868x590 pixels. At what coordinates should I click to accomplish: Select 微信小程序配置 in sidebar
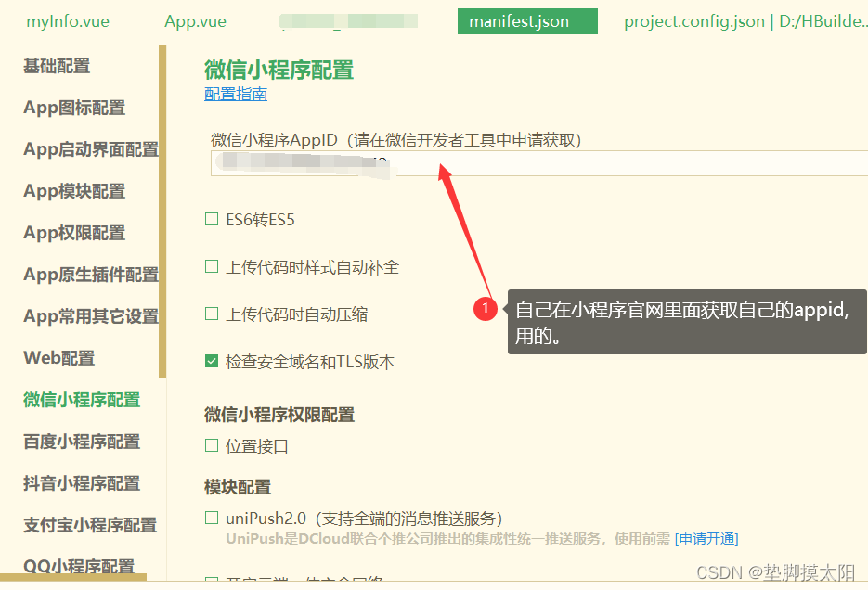coord(82,400)
